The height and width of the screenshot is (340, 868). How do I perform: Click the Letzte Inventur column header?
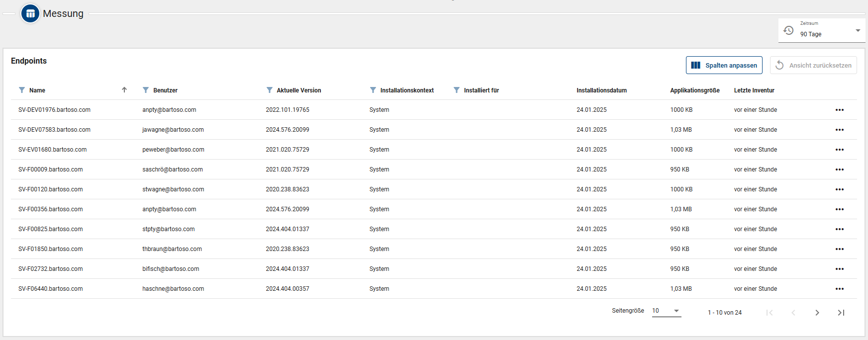pyautogui.click(x=754, y=90)
